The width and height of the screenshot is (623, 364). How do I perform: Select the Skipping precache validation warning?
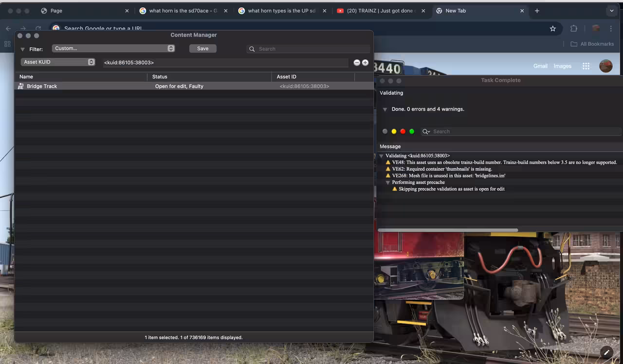(x=451, y=189)
